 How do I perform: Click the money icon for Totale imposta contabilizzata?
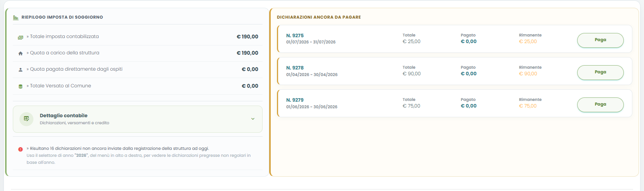click(x=21, y=37)
